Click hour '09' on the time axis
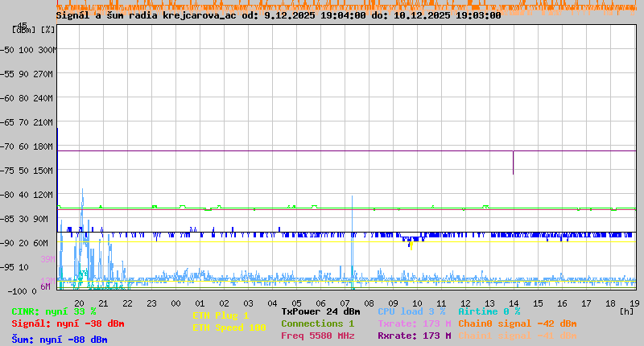 pyautogui.click(x=394, y=303)
